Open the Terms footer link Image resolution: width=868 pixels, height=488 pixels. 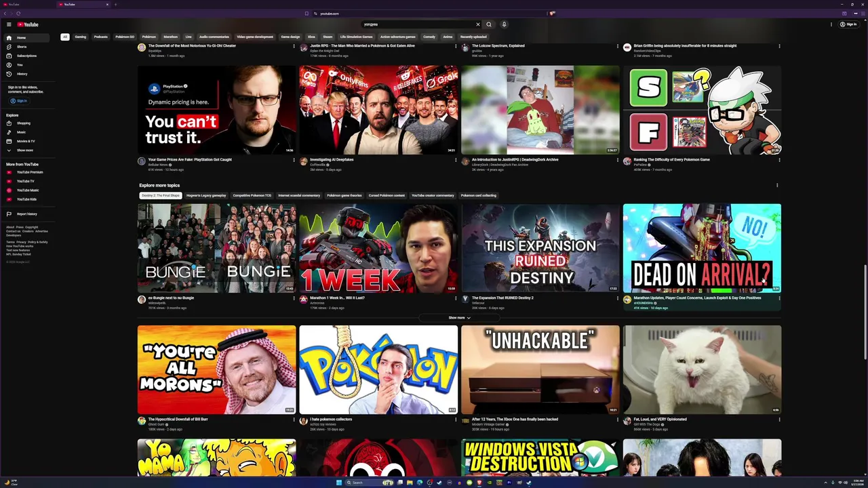10,242
